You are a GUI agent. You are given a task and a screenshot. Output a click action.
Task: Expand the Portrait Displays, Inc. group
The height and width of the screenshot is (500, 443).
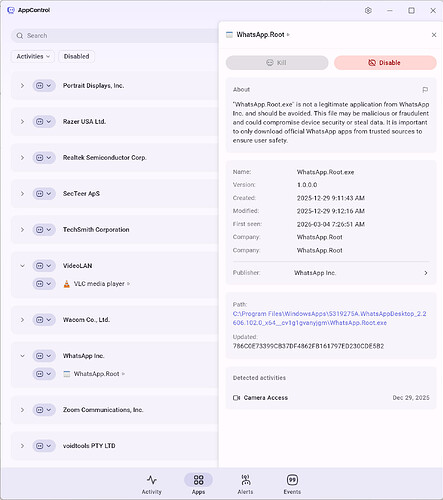click(22, 86)
